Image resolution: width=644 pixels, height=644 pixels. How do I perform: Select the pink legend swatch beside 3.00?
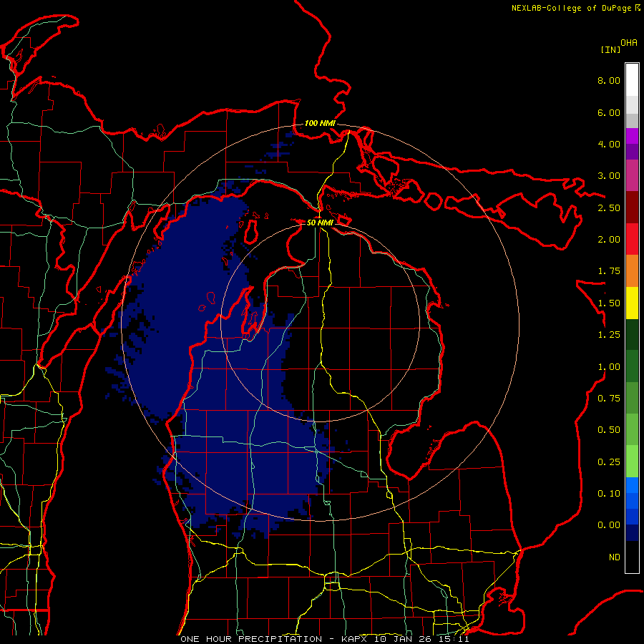632,175
